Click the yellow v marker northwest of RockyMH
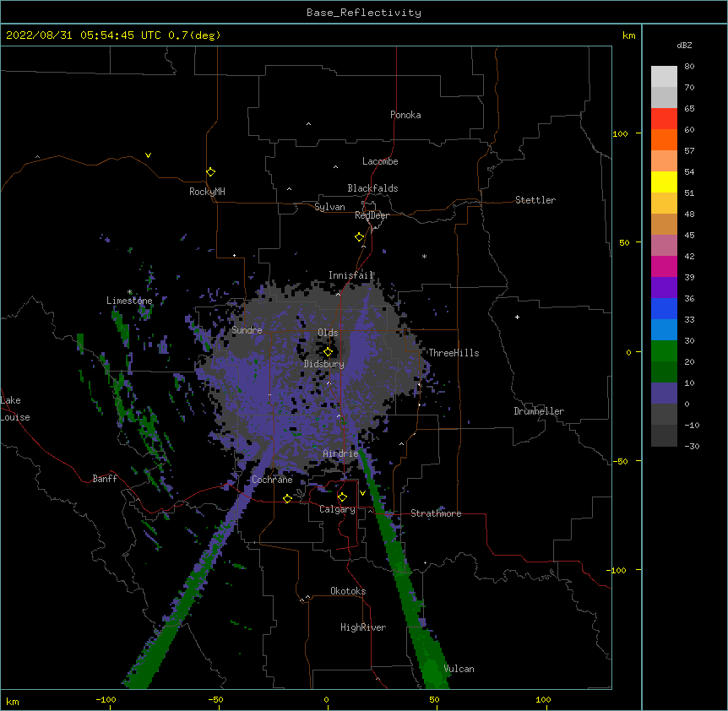 (148, 155)
